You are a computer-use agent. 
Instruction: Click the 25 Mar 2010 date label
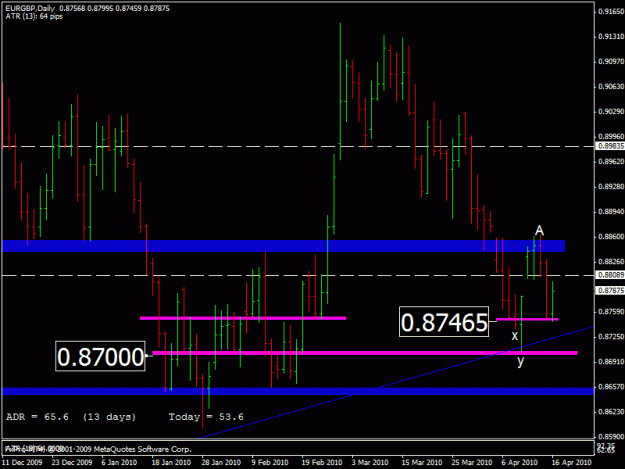click(472, 462)
